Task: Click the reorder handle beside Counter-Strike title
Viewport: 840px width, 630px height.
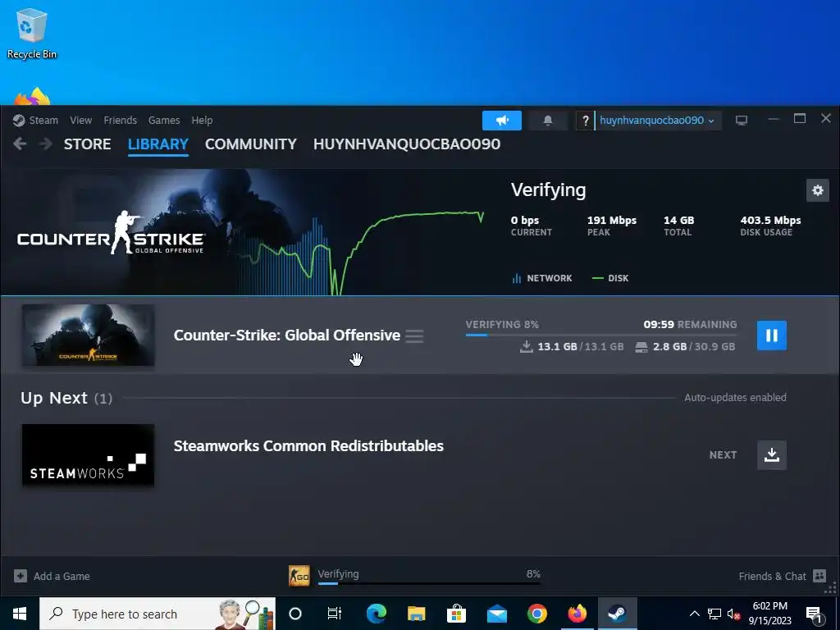Action: pos(414,336)
